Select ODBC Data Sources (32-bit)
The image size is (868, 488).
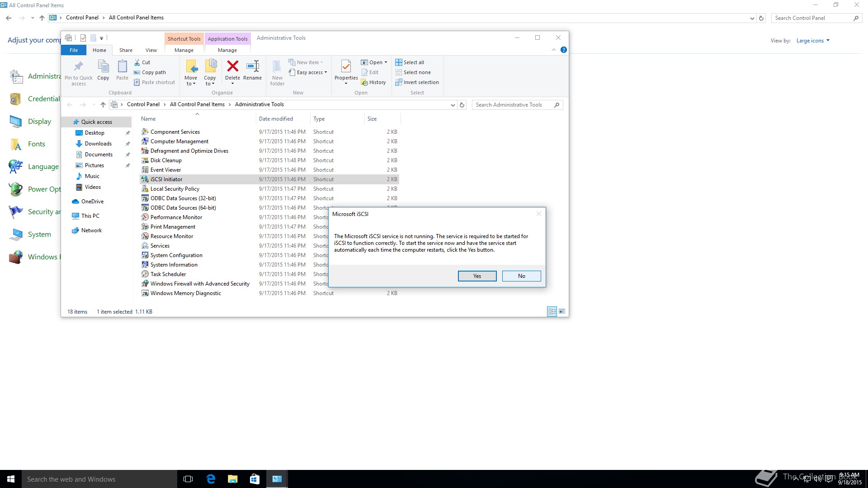coord(183,198)
